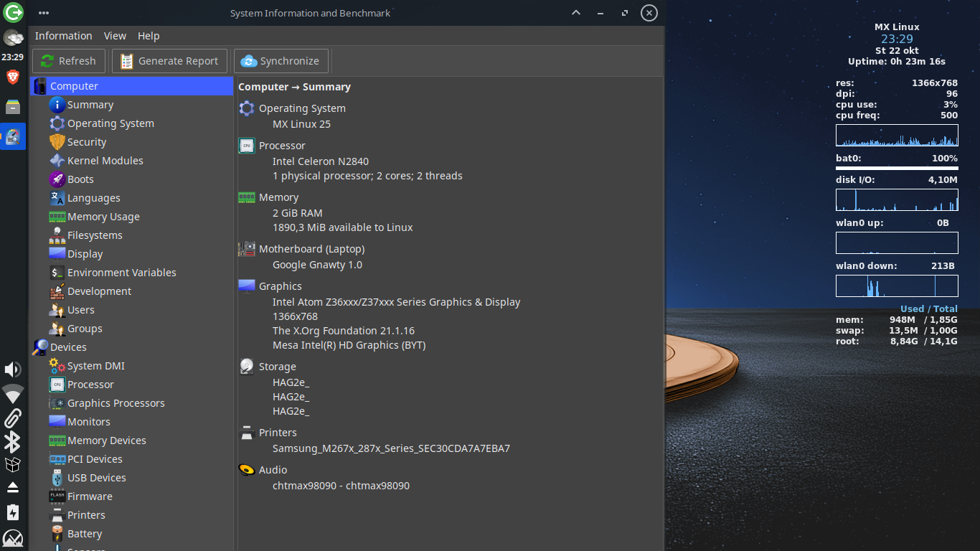Select the Computer category in sidebar
980x551 pixels.
[x=133, y=86]
